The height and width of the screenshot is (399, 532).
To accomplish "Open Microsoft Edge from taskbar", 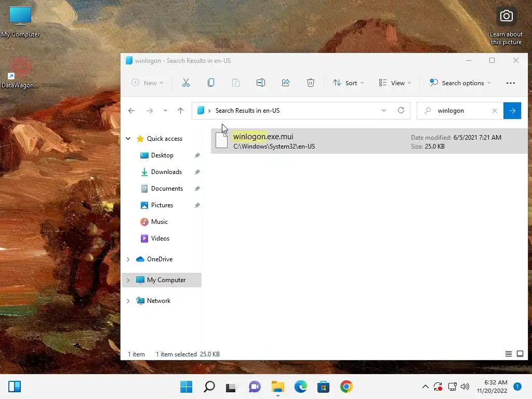I will pyautogui.click(x=301, y=387).
